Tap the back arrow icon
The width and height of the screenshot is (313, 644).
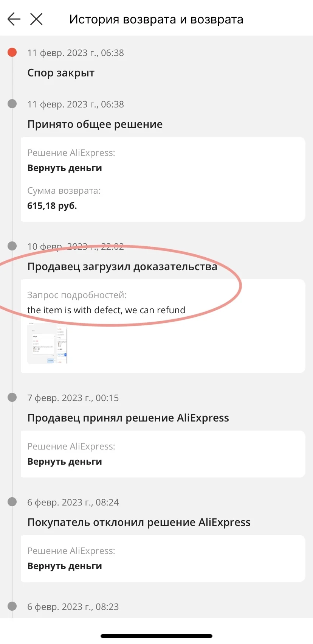[x=14, y=19]
